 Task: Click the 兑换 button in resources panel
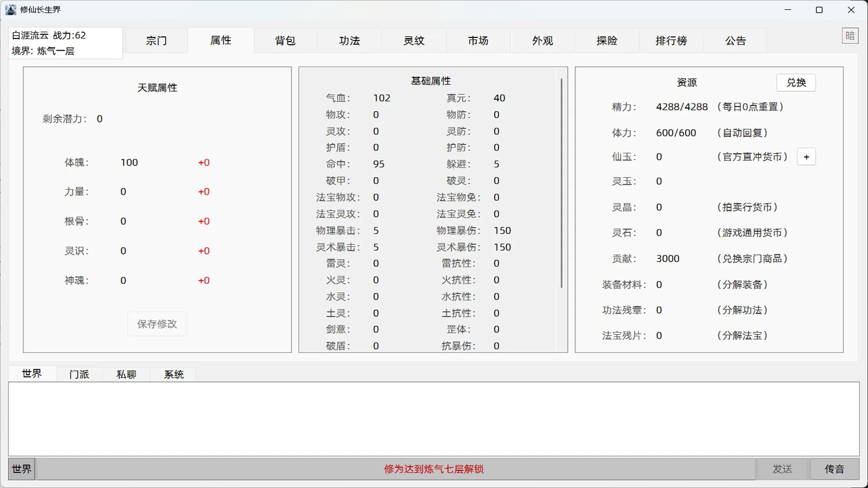pyautogui.click(x=796, y=82)
